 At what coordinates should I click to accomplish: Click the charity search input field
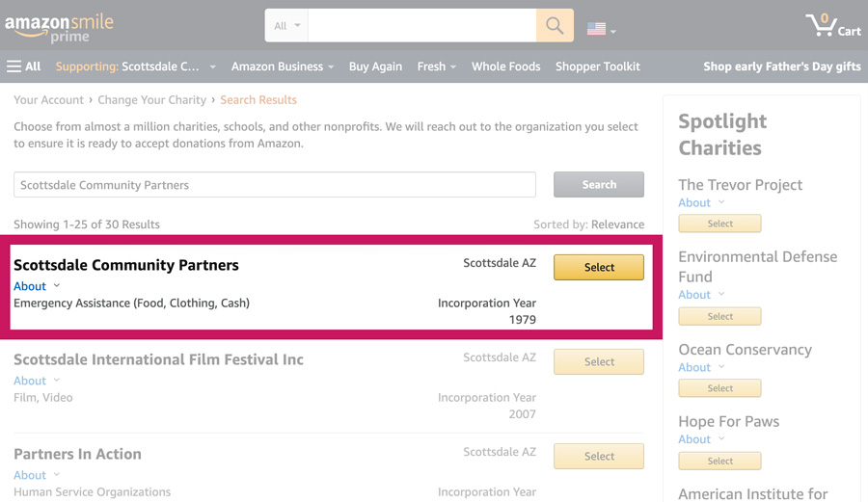click(275, 185)
